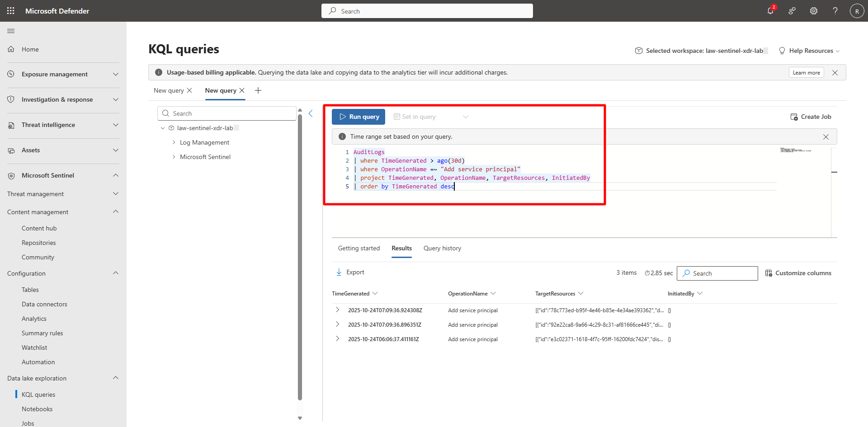The height and width of the screenshot is (427, 868).
Task: Open the help question mark icon
Action: [x=835, y=11]
